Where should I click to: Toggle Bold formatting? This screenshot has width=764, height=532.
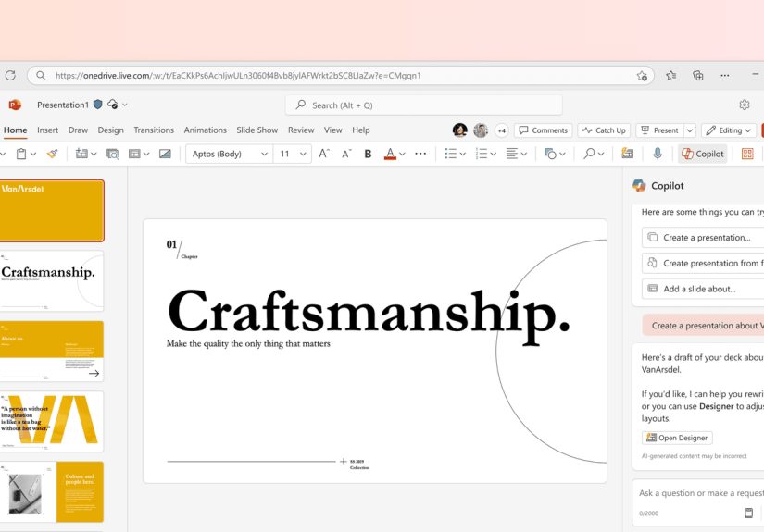[x=368, y=154]
